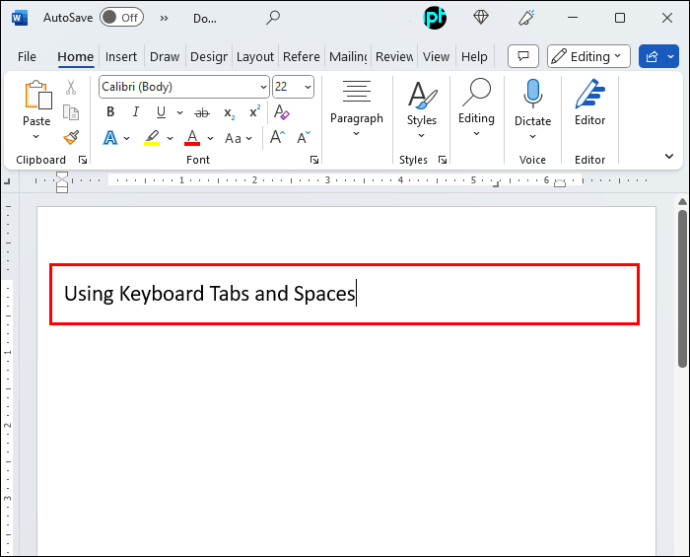690x557 pixels.
Task: Apply Subscript formatting
Action: (x=229, y=113)
